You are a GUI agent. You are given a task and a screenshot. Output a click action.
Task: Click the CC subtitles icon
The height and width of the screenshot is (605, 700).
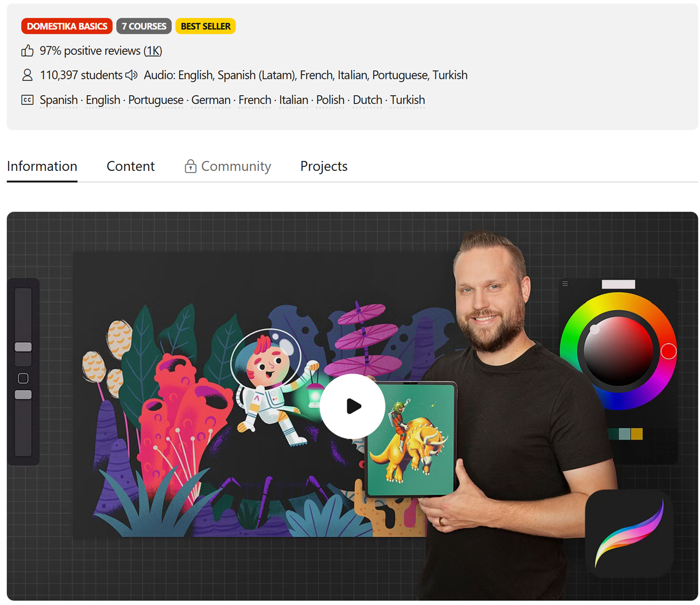point(27,100)
